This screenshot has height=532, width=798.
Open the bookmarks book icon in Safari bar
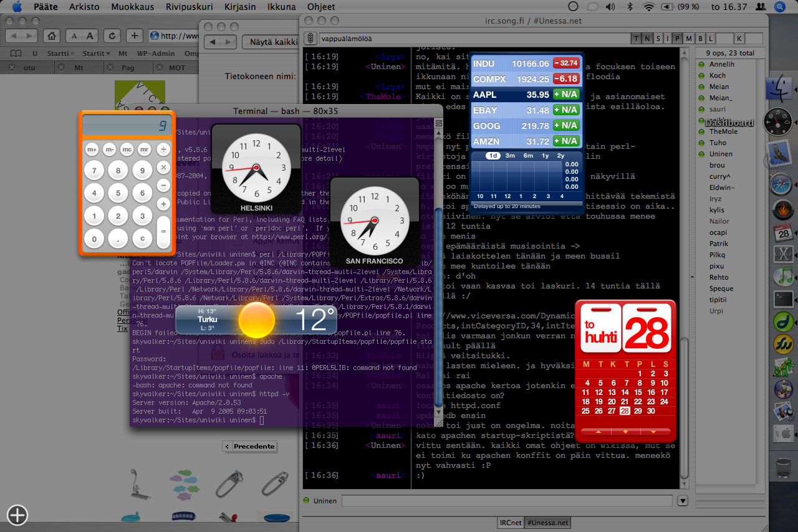coord(16,54)
